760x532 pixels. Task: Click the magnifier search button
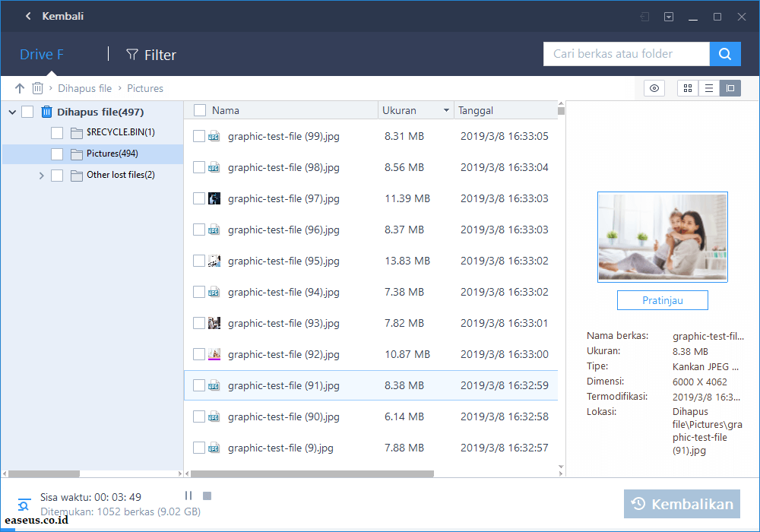point(725,54)
